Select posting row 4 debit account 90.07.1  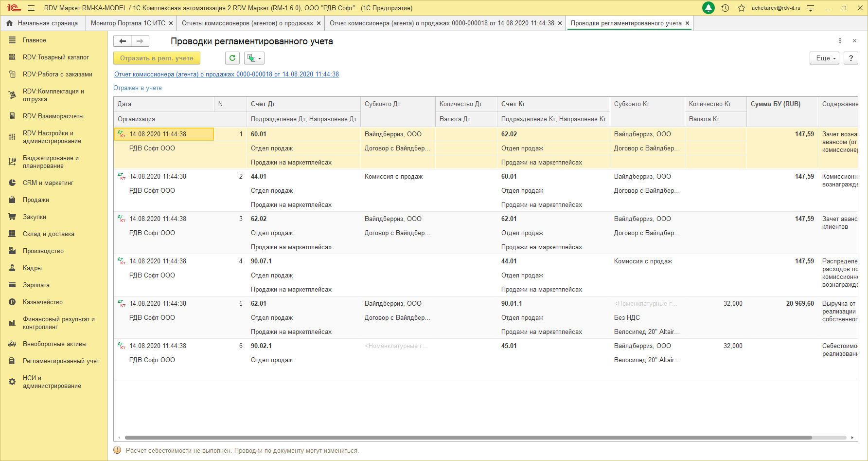point(261,261)
